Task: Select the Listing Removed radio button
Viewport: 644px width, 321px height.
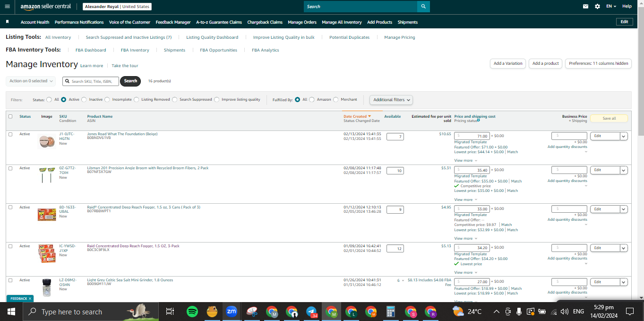Action: click(x=137, y=100)
